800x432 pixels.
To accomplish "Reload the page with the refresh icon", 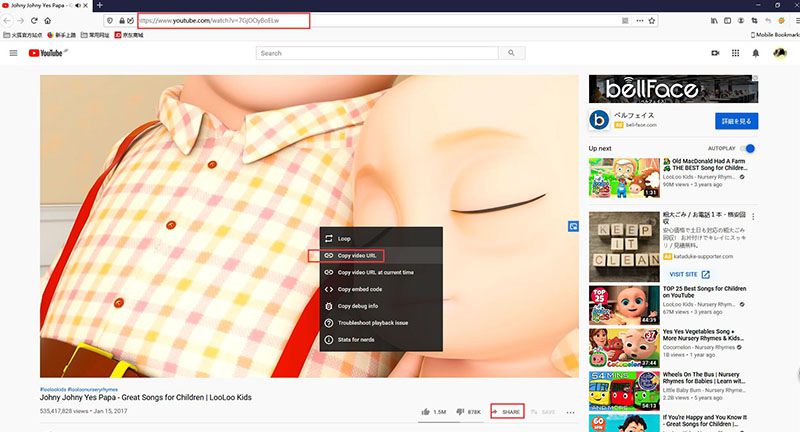I will [34, 21].
